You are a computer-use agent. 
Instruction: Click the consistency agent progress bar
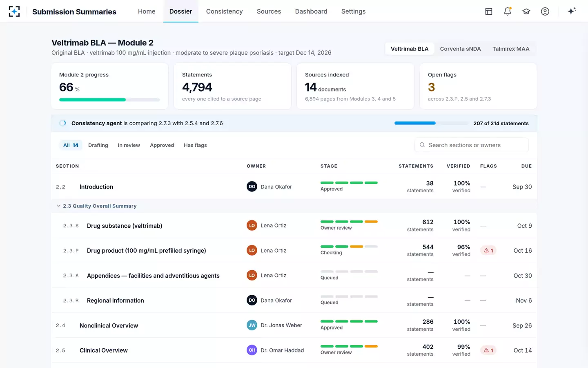click(431, 123)
